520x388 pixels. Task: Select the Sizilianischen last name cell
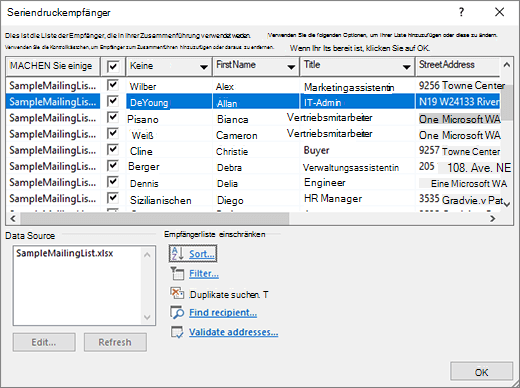169,199
